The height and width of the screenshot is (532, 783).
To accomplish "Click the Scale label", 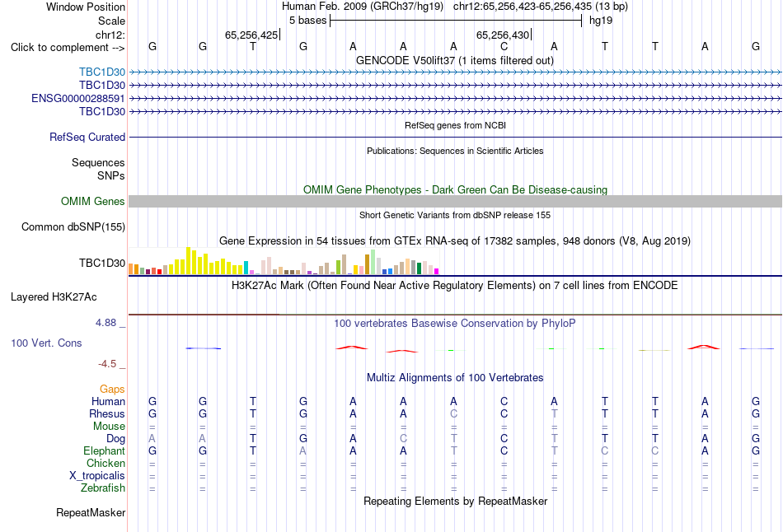I will click(x=111, y=21).
